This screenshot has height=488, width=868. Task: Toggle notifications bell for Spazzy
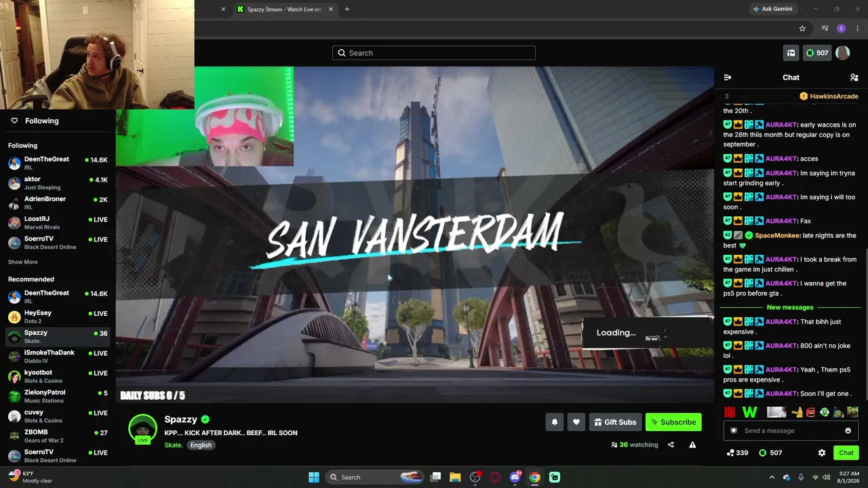[555, 422]
